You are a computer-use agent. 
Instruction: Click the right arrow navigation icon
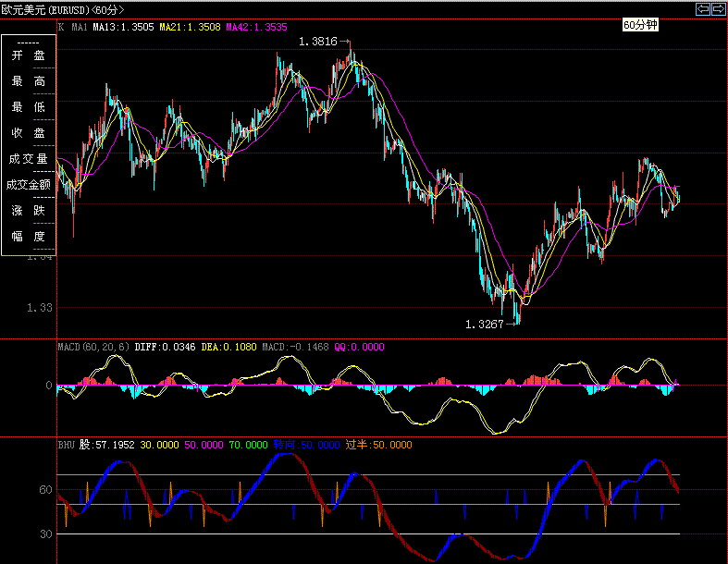pyautogui.click(x=718, y=9)
